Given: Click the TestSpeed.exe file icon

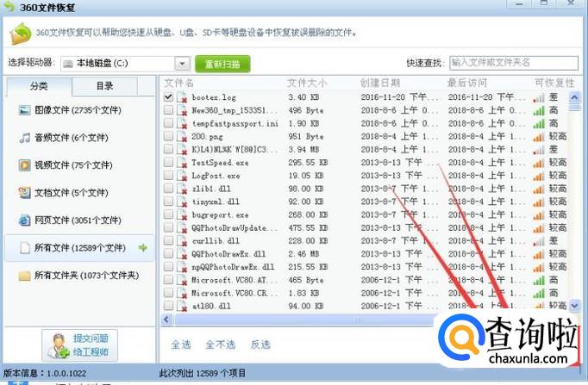Looking at the screenshot, I should pyautogui.click(x=182, y=163).
